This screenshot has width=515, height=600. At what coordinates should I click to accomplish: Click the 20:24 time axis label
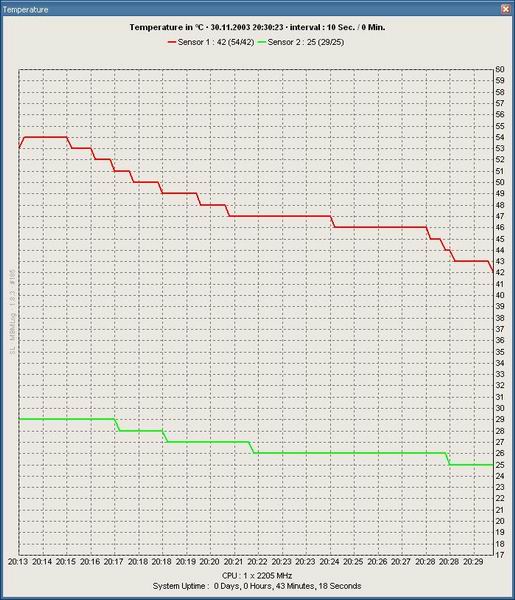329,562
